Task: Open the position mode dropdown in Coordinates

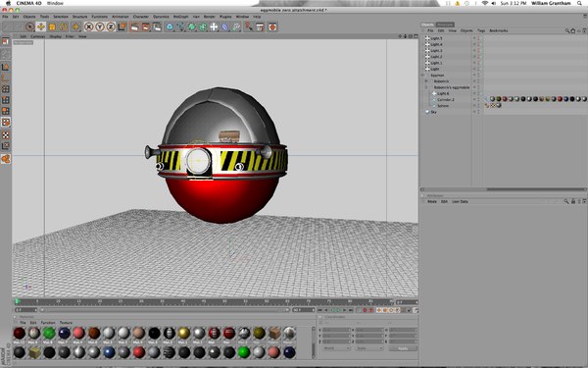Action: pos(336,348)
